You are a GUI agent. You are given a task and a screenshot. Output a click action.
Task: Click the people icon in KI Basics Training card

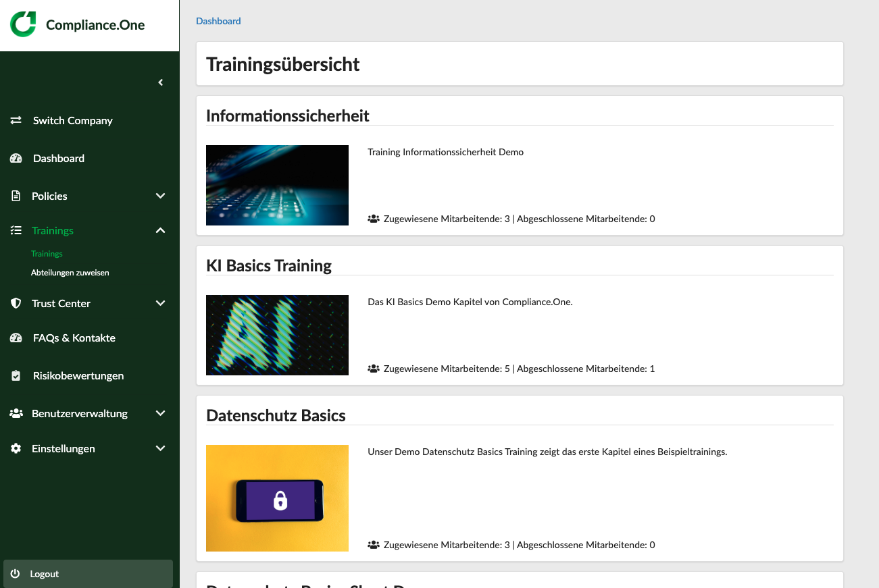374,369
